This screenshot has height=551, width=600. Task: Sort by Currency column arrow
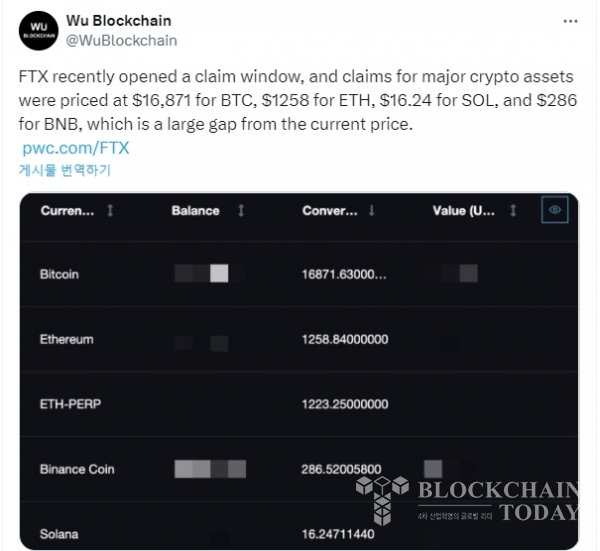[x=110, y=210]
